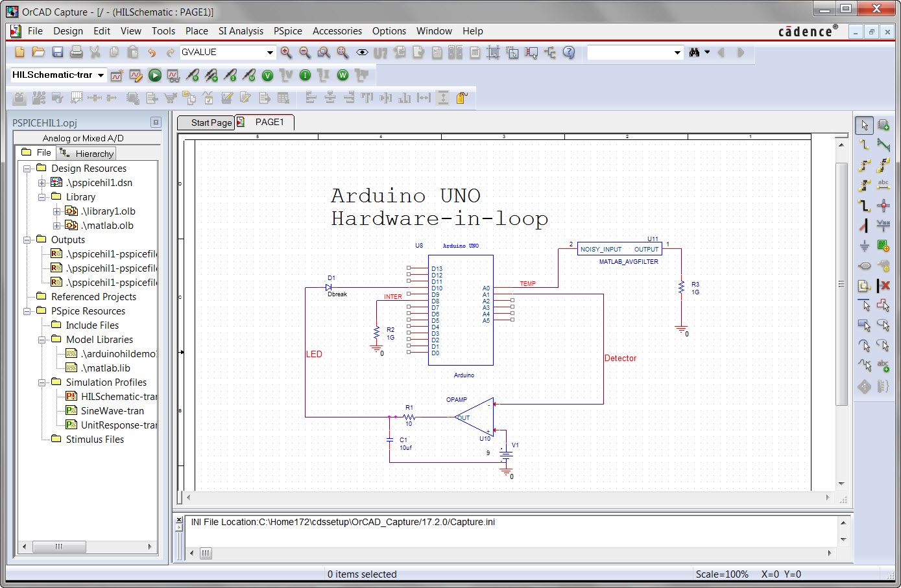Toggle Drag Connected Object button
The image size is (901, 588).
pos(531,53)
